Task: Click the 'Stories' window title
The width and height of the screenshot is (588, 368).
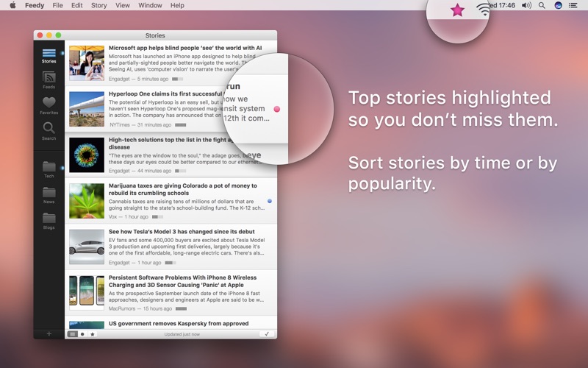Action: [155, 35]
